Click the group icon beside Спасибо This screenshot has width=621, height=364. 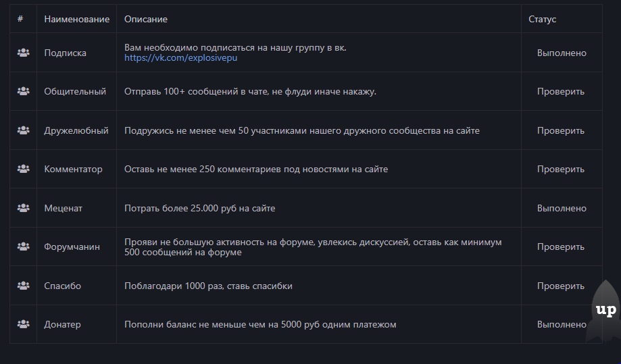(x=24, y=285)
